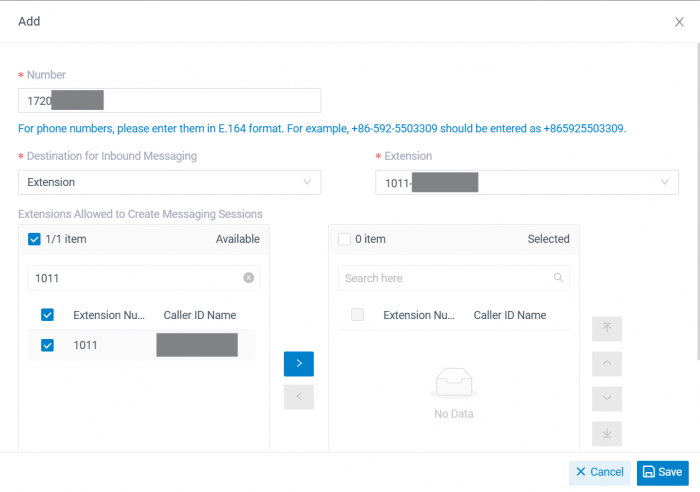Image resolution: width=700 pixels, height=492 pixels.
Task: Toggle Selected table header checkbox
Action: click(x=357, y=315)
